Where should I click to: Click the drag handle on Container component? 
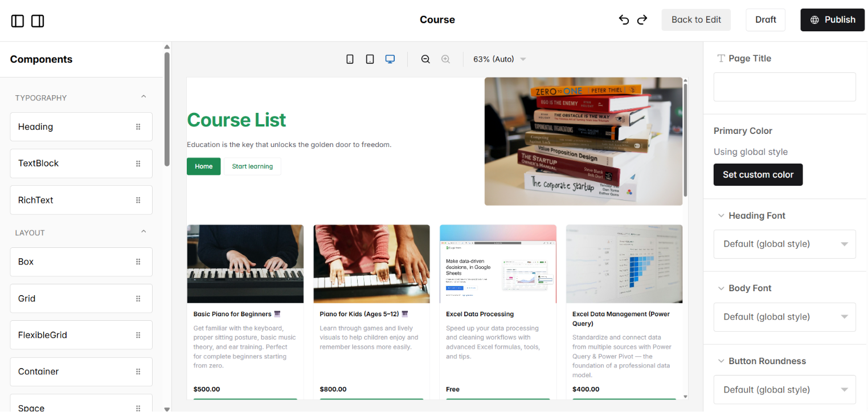[138, 372]
